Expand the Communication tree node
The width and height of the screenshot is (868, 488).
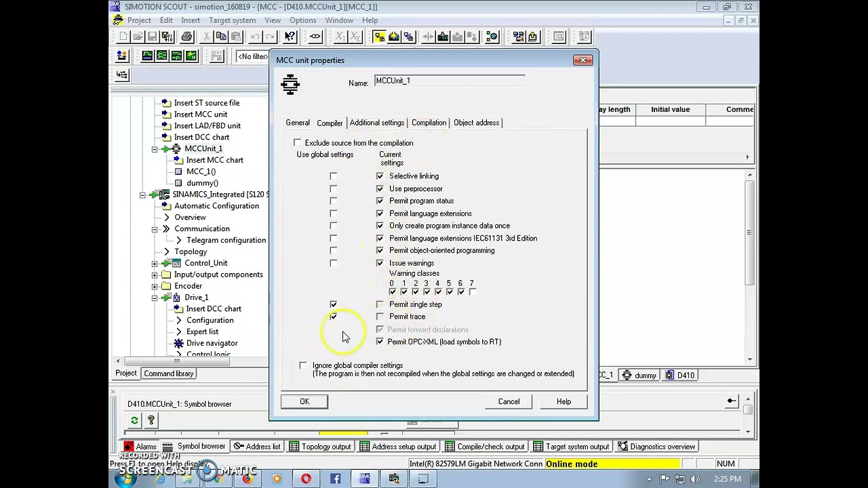[155, 229]
